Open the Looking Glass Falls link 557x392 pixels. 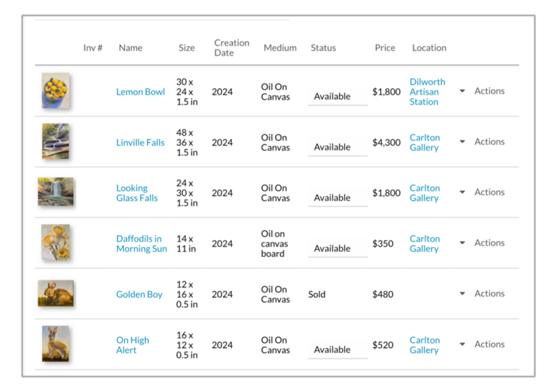coord(136,193)
